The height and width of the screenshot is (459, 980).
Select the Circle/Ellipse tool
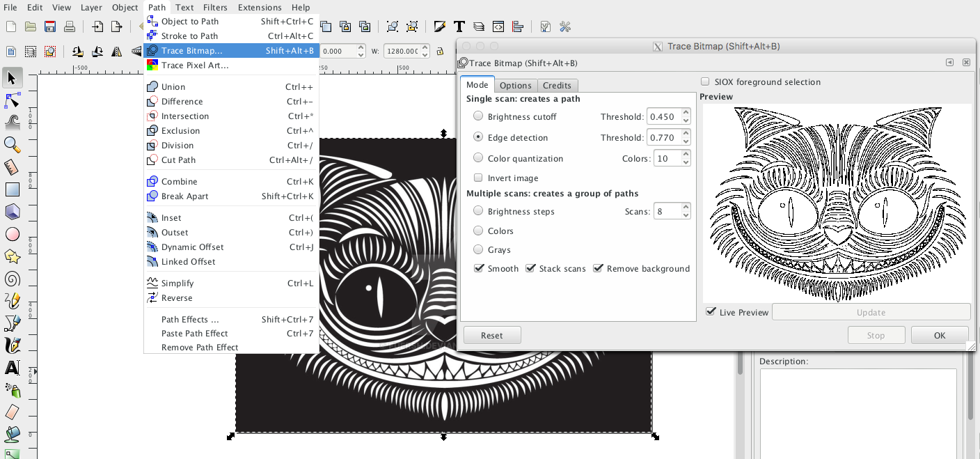point(12,234)
